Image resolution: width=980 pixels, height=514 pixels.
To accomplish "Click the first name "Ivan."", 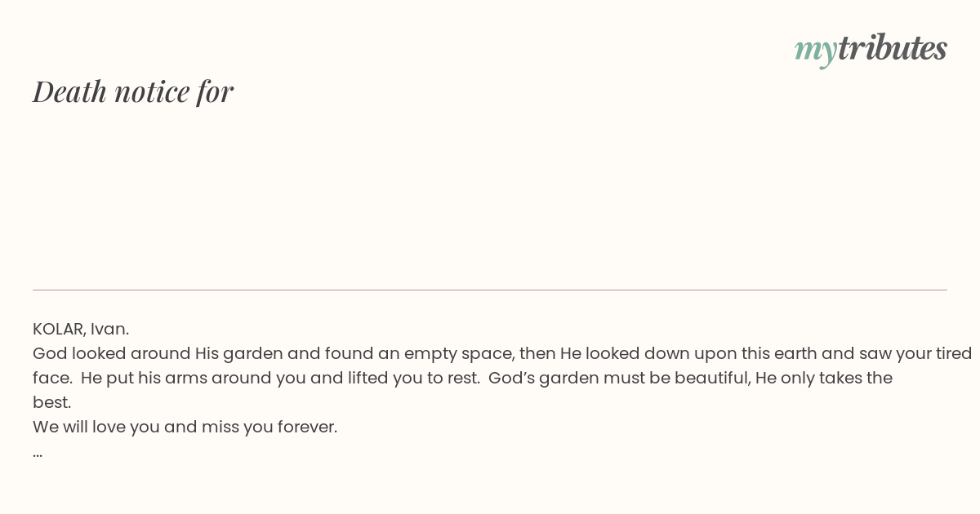I will [109, 329].
